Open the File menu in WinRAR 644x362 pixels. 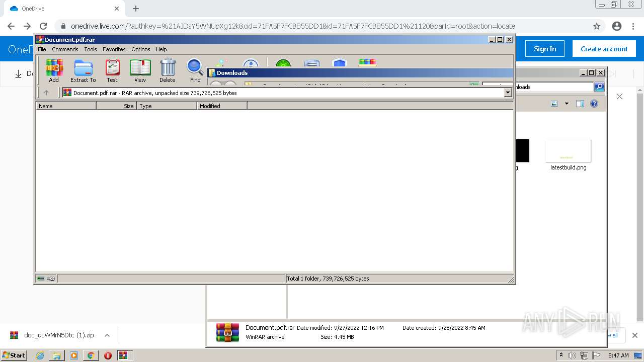point(42,49)
